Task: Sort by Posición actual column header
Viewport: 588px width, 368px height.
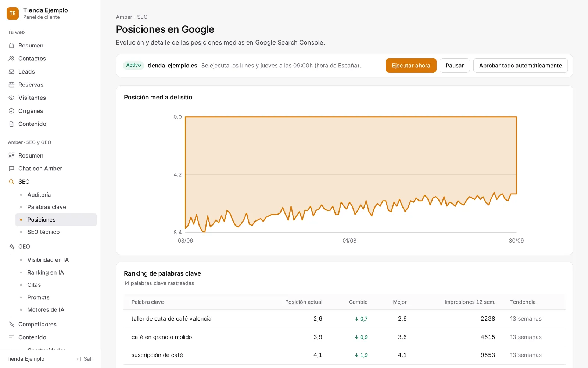Action: click(304, 302)
